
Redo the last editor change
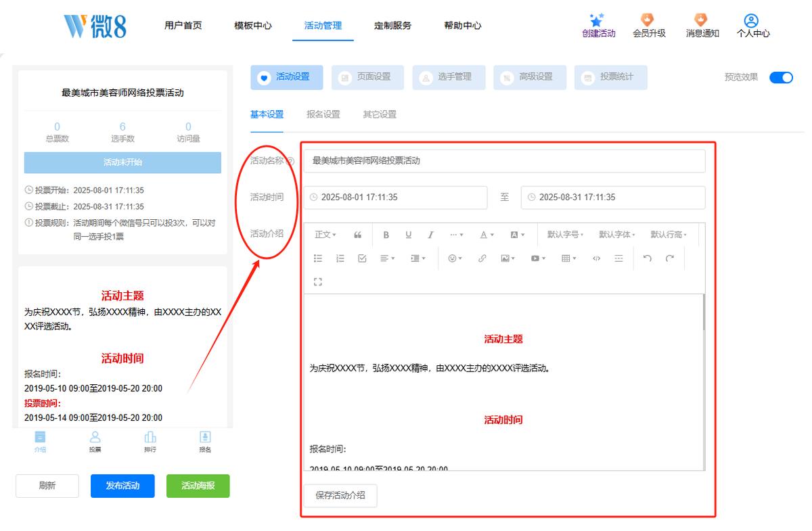click(x=670, y=258)
